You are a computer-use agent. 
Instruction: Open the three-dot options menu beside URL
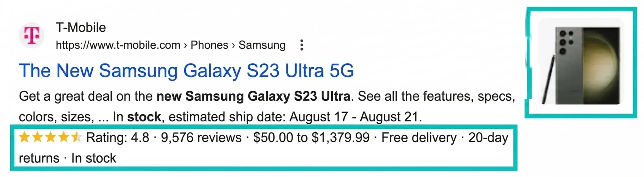(x=302, y=45)
